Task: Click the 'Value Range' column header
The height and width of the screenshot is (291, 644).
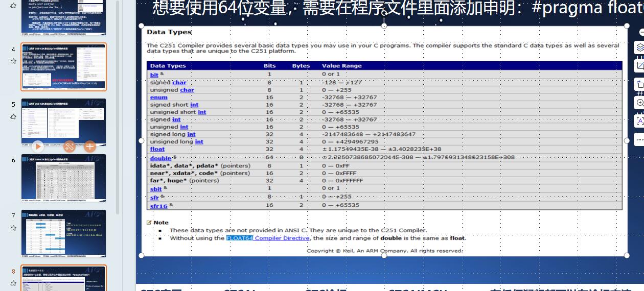Action: pos(341,66)
